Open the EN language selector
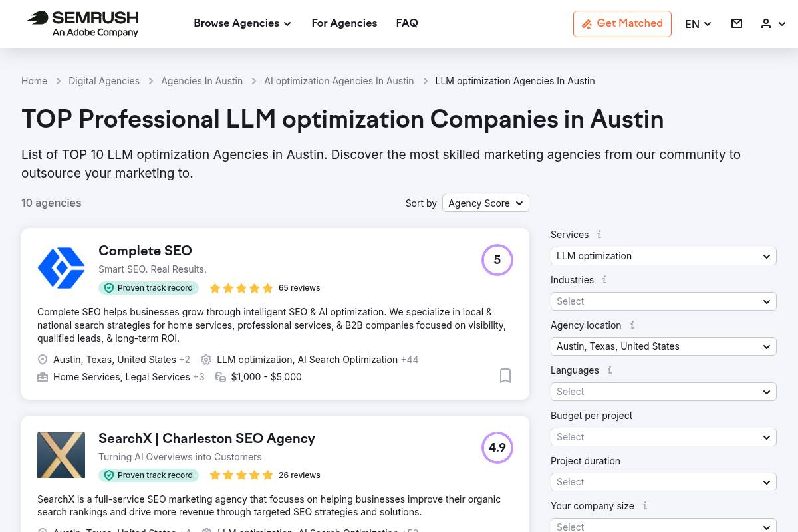The width and height of the screenshot is (798, 532). [x=698, y=24]
